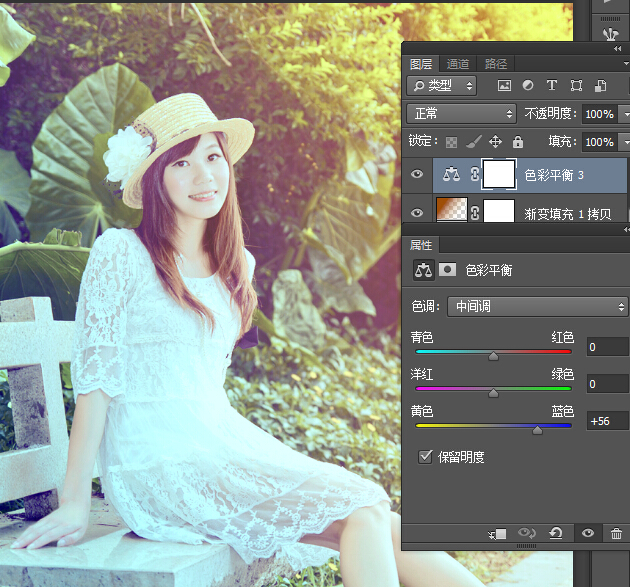This screenshot has height=587, width=630.
Task: Click the lock all padlock icon
Action: [x=517, y=142]
